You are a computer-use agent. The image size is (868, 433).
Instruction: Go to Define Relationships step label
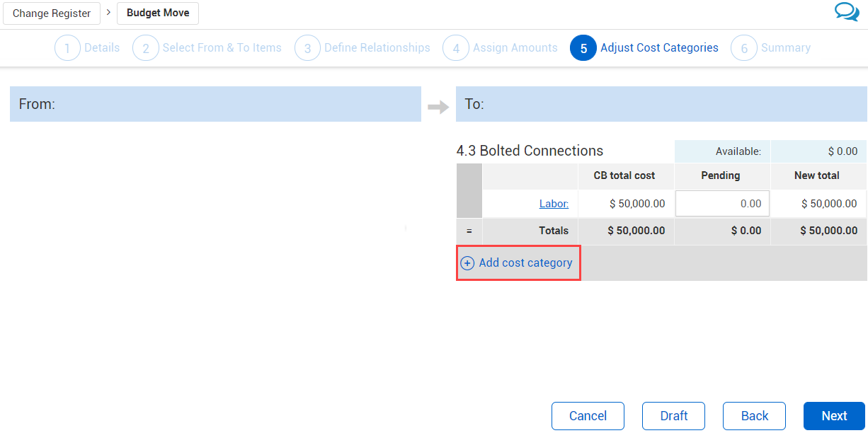coord(377,48)
